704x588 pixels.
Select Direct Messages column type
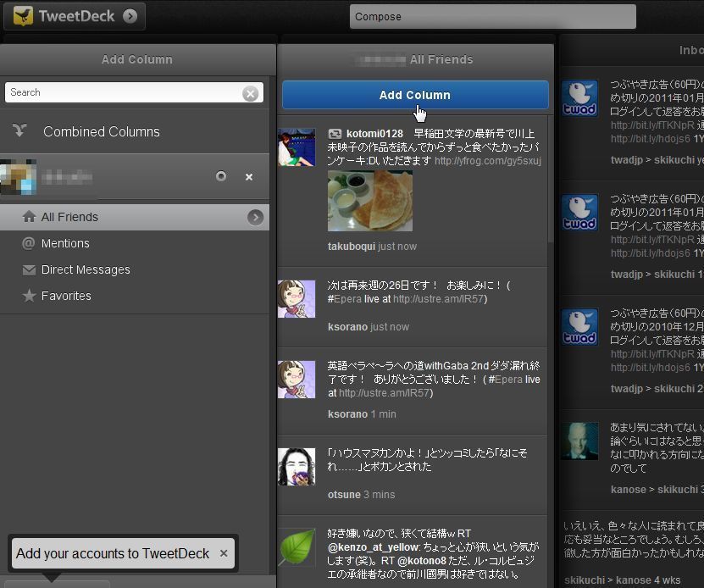pos(135,269)
